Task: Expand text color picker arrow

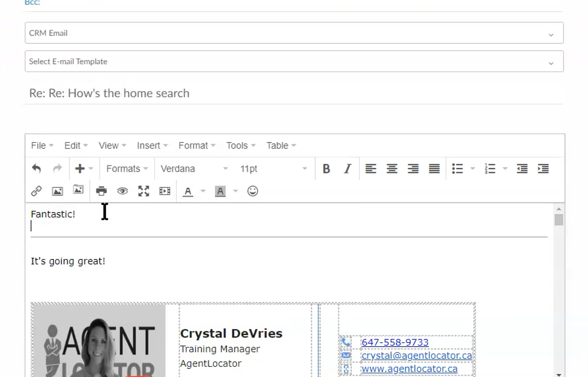Action: click(203, 191)
